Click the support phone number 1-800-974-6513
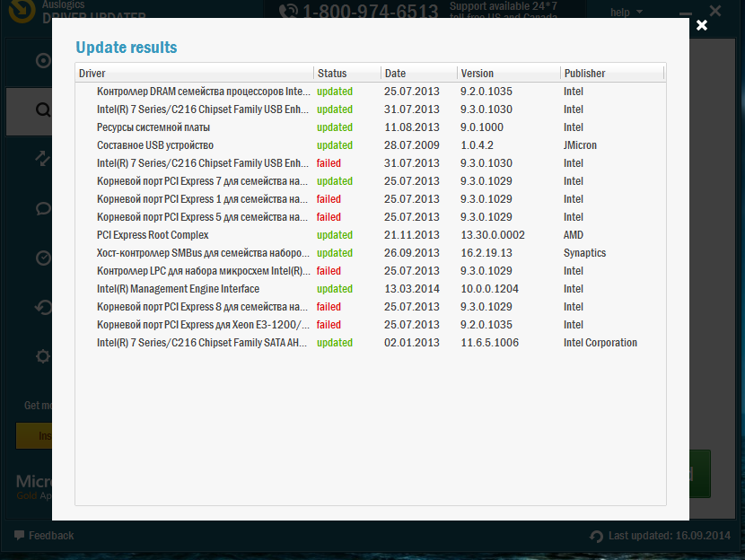 370,12
